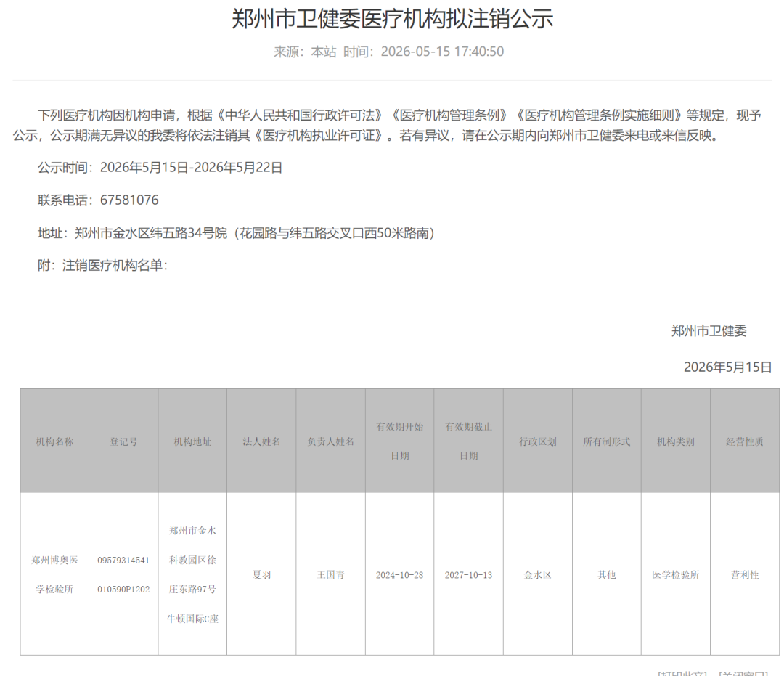The height and width of the screenshot is (676, 784).
Task: Click the 机构名称 column header
Action: tap(54, 441)
